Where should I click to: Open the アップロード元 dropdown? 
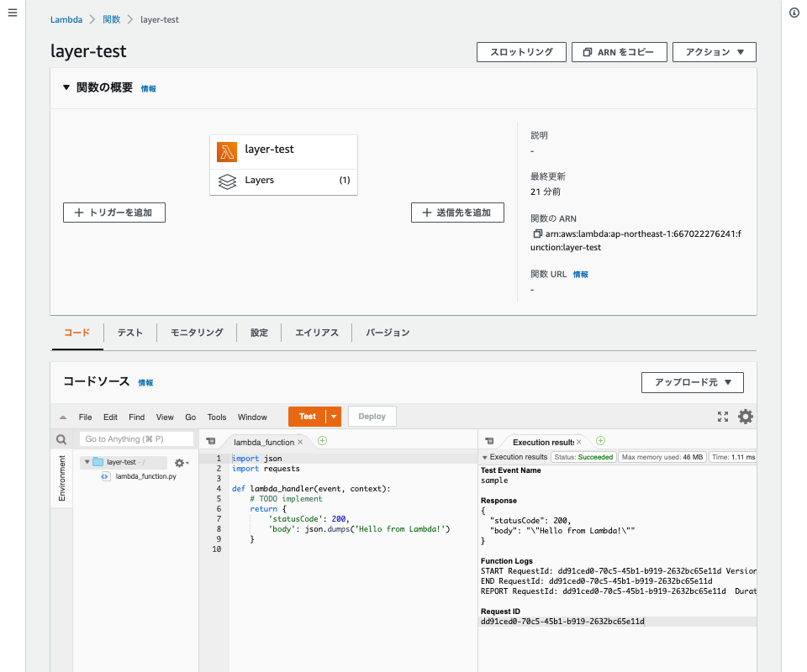pos(692,382)
